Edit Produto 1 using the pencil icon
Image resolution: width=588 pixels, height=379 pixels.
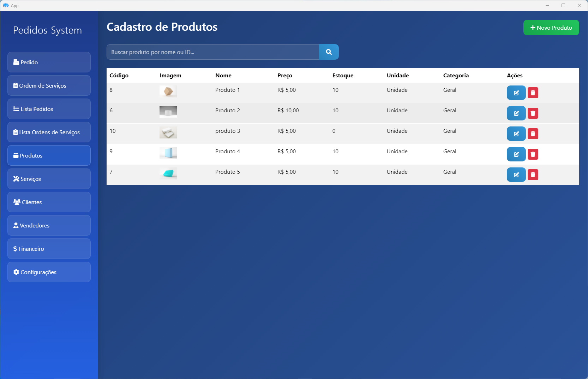click(x=516, y=93)
